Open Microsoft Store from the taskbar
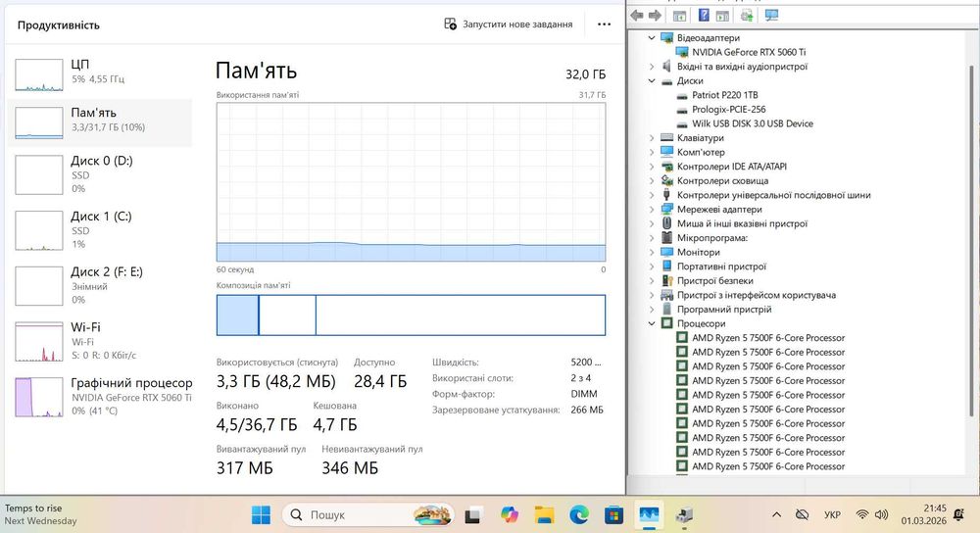Viewport: 980px width, 533px height. click(x=613, y=515)
